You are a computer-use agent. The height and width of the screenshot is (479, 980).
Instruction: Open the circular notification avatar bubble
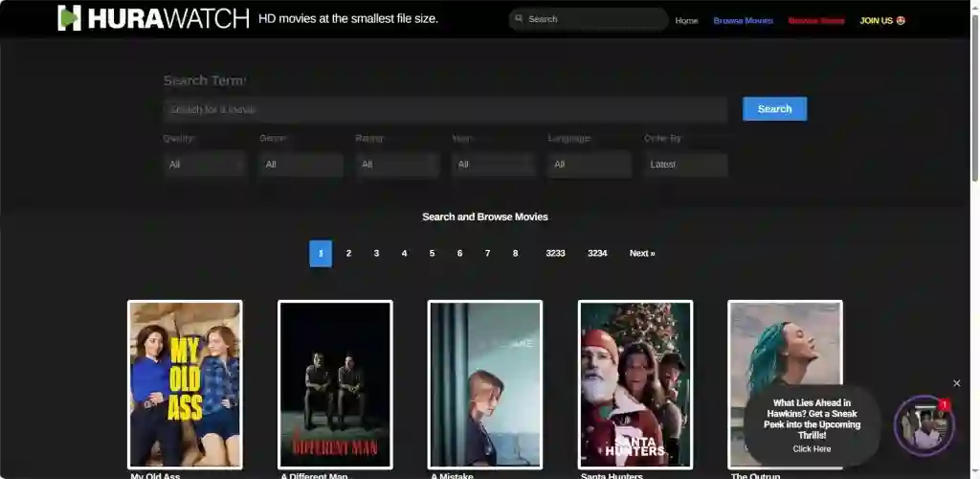coord(924,426)
